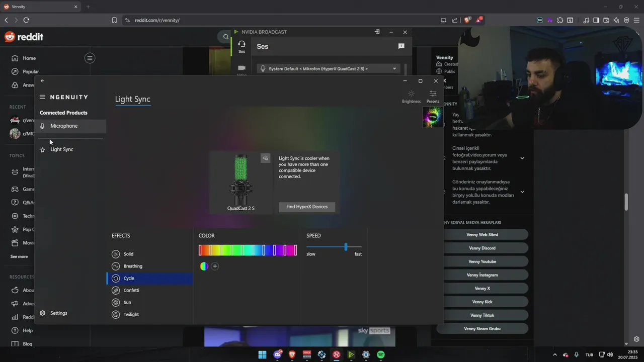Open Venny Discord link

tap(482, 248)
